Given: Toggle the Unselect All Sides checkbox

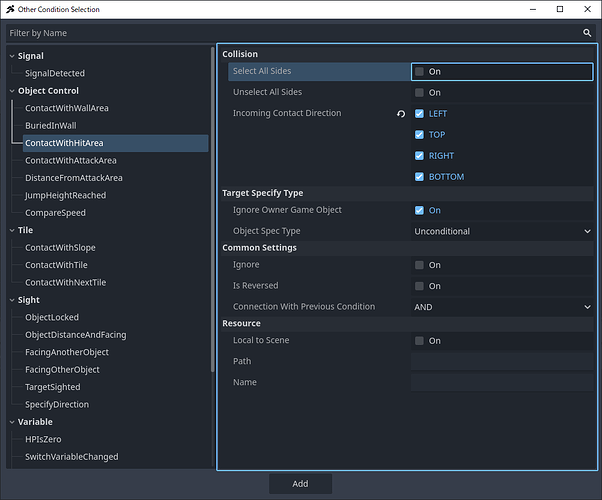Looking at the screenshot, I should click(x=420, y=93).
